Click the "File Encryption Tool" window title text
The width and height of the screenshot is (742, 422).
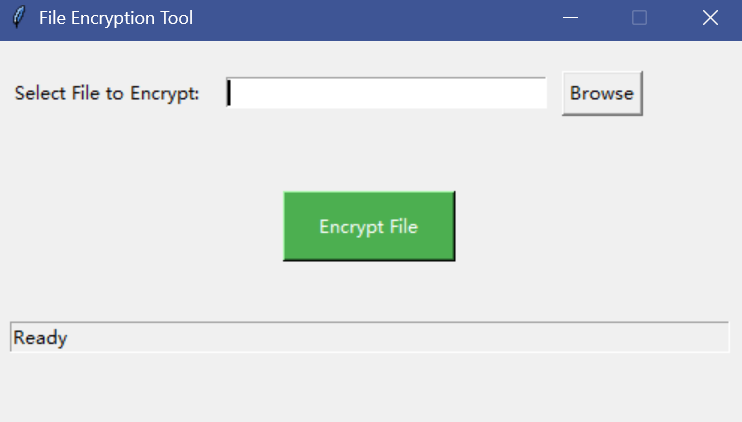coord(116,18)
